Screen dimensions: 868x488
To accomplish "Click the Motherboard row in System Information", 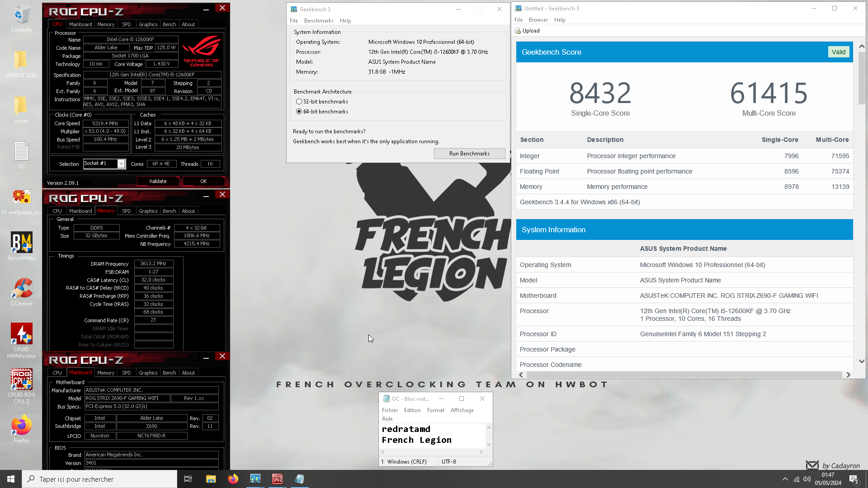I will coord(684,296).
